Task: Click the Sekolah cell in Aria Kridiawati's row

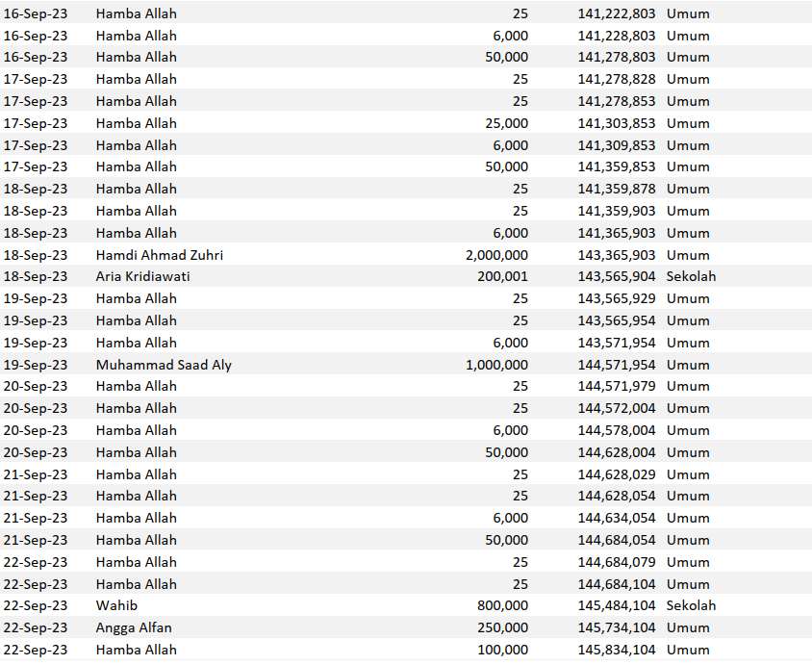Action: click(691, 277)
